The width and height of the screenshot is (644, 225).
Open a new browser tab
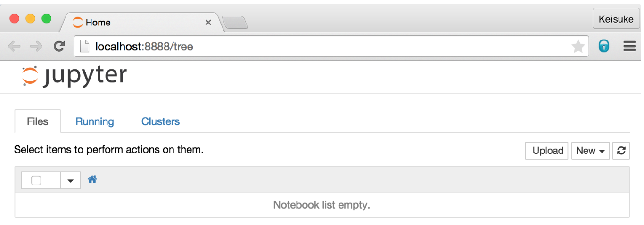coord(235,22)
